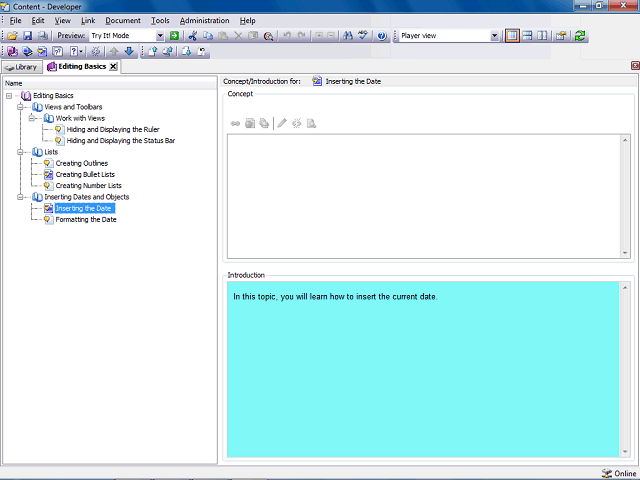This screenshot has width=640, height=480.
Task: Select the Creating Outlines topic
Action: click(82, 163)
